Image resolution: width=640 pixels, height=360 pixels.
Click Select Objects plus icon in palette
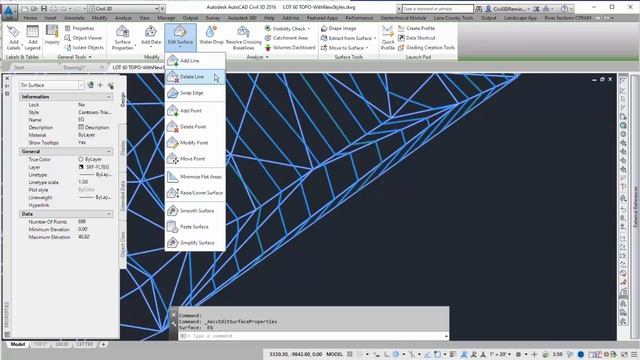[x=100, y=85]
